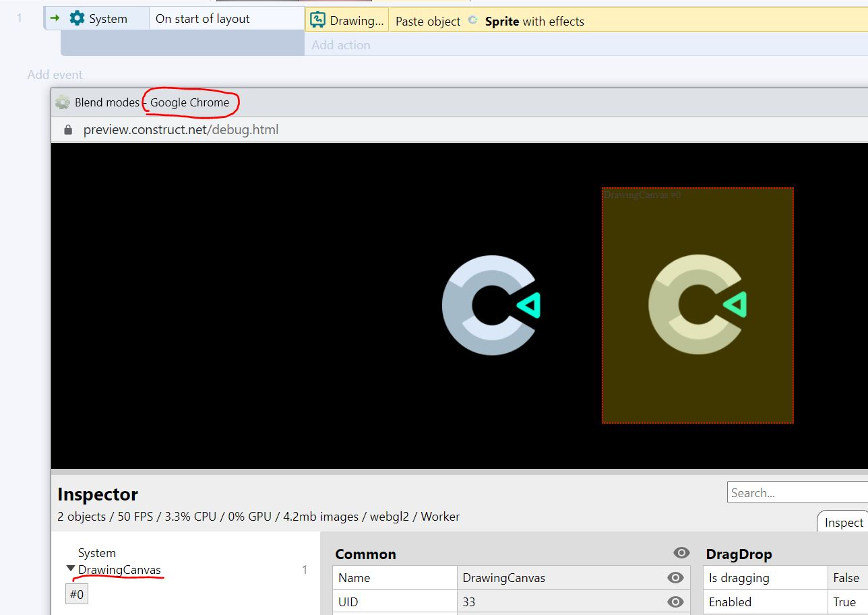Select instance #0 under DrawingCanvas
Image resolution: width=868 pixels, height=615 pixels.
coord(76,594)
